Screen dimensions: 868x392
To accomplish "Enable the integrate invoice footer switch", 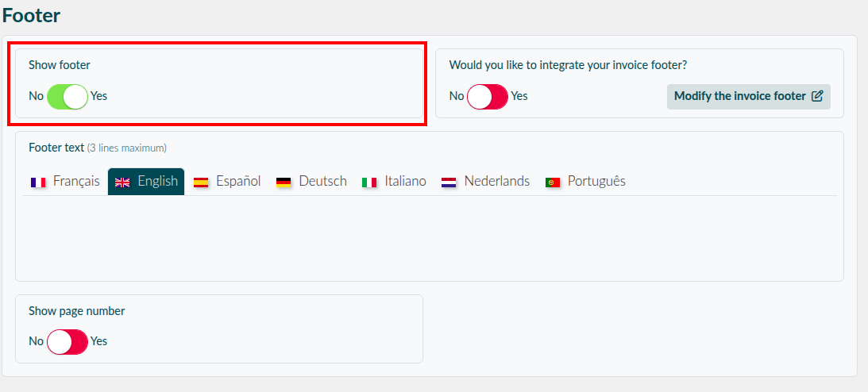I will (x=488, y=96).
